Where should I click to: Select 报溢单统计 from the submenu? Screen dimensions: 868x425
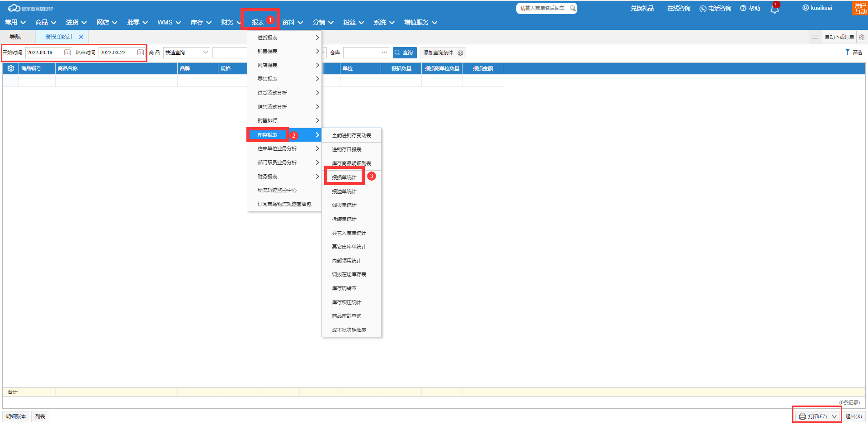click(344, 191)
